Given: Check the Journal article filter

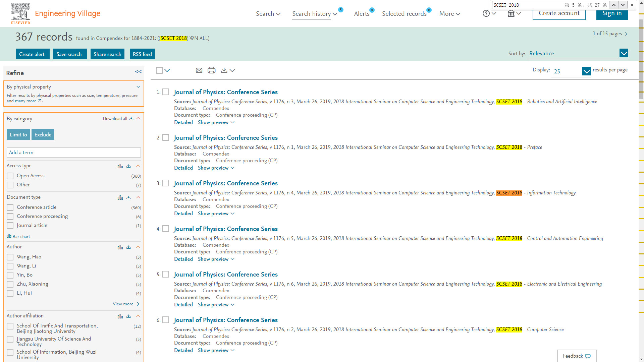Looking at the screenshot, I should click(x=10, y=226).
